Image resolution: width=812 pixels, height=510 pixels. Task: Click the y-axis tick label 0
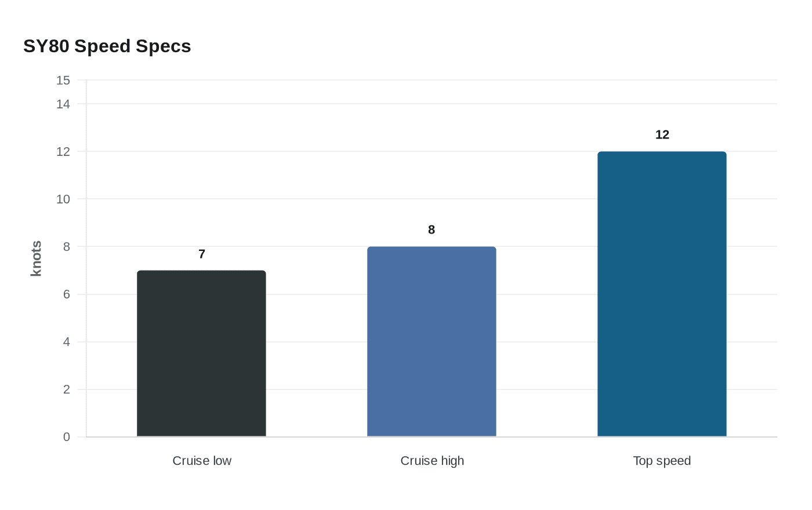pos(67,437)
